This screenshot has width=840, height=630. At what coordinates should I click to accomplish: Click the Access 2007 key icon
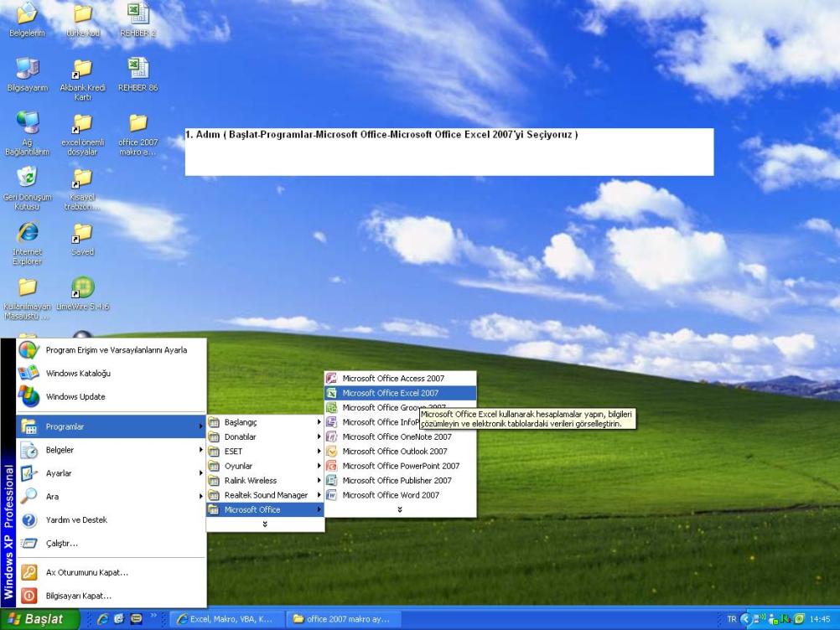point(332,379)
